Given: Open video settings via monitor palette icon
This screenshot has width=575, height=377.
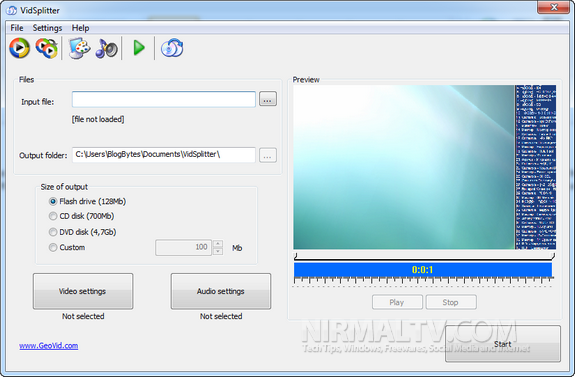Looking at the screenshot, I should point(79,48).
